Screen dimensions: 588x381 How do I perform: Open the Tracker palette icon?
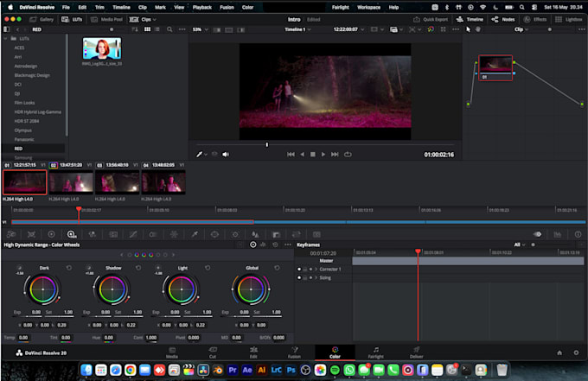pos(235,234)
